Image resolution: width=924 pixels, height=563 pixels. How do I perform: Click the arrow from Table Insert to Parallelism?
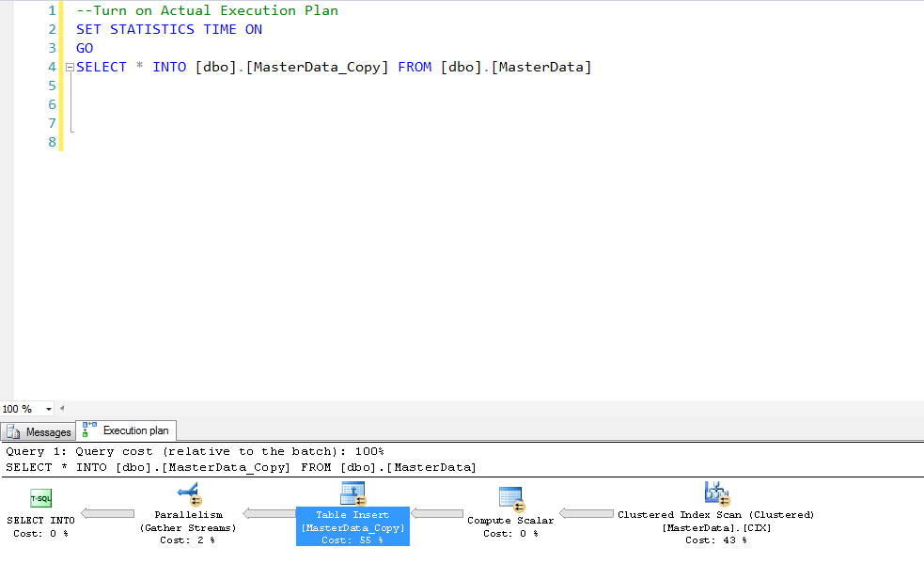269,513
